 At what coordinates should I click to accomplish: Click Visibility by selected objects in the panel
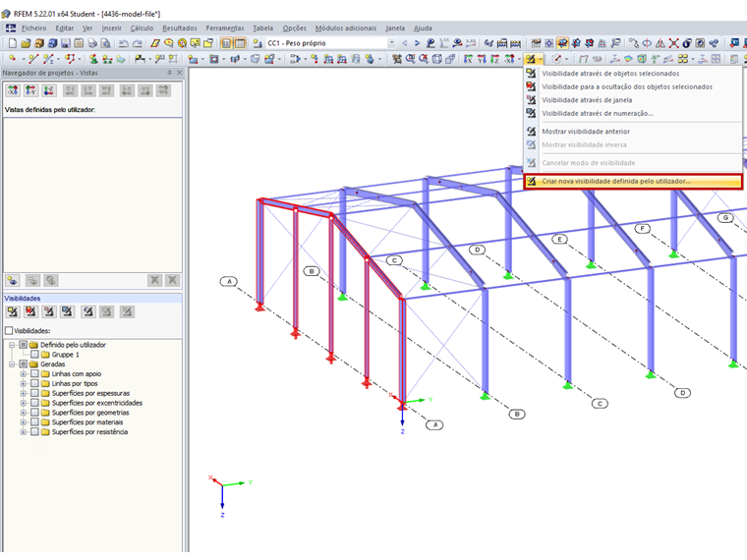coord(13,311)
